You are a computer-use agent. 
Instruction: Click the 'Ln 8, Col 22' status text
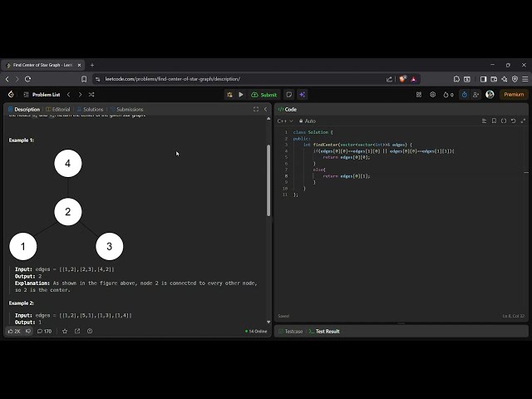[514, 316]
